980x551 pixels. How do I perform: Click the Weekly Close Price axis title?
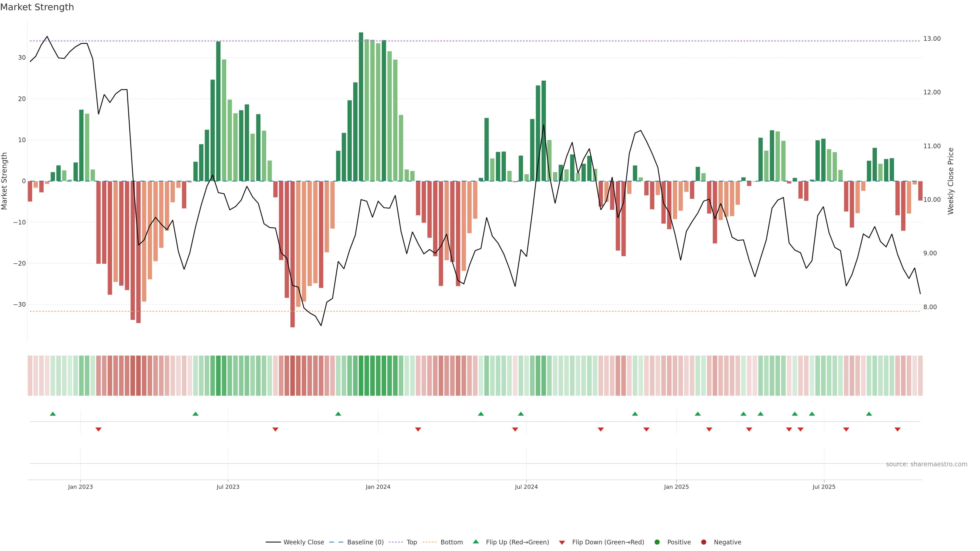tap(951, 181)
